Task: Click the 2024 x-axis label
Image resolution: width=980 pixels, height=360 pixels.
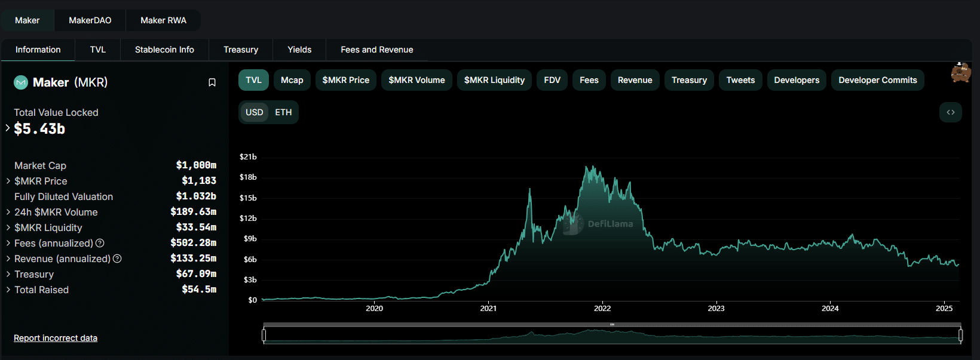Action: [830, 308]
